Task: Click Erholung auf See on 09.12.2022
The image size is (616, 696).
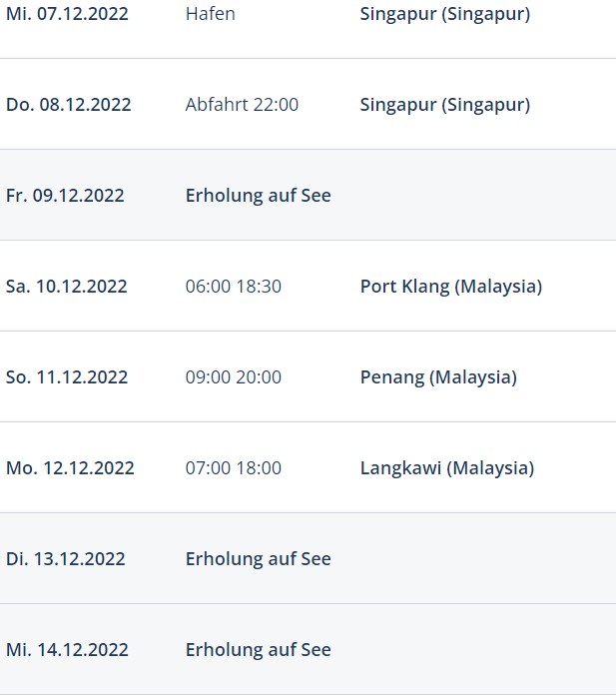Action: [x=259, y=196]
